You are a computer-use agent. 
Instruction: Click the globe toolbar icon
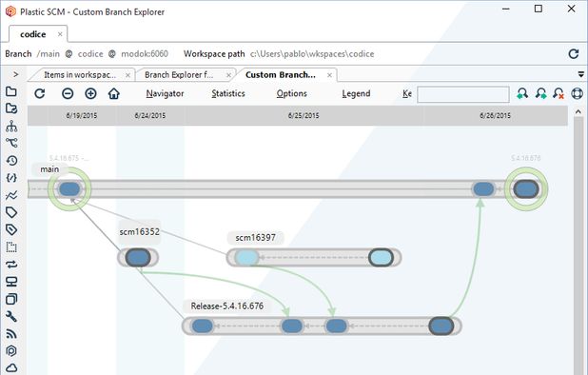tap(578, 93)
